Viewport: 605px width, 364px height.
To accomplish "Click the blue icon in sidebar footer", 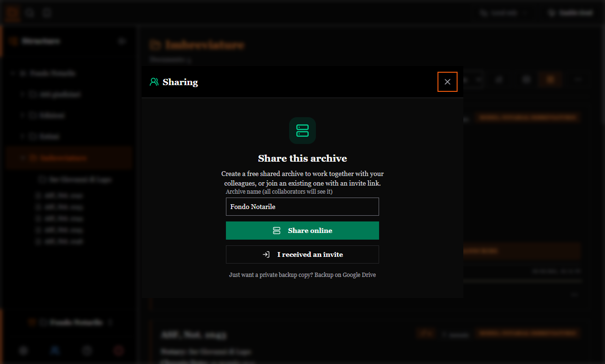I will click(x=55, y=351).
